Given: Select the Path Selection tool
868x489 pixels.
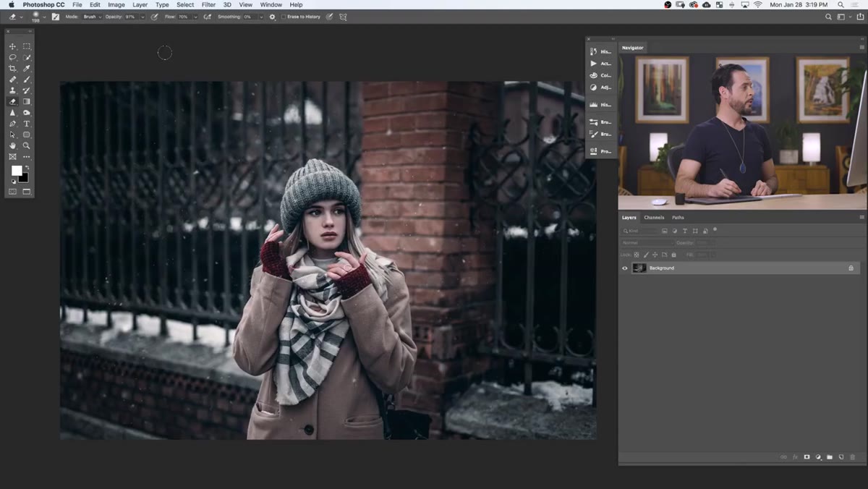Looking at the screenshot, I should (x=12, y=135).
